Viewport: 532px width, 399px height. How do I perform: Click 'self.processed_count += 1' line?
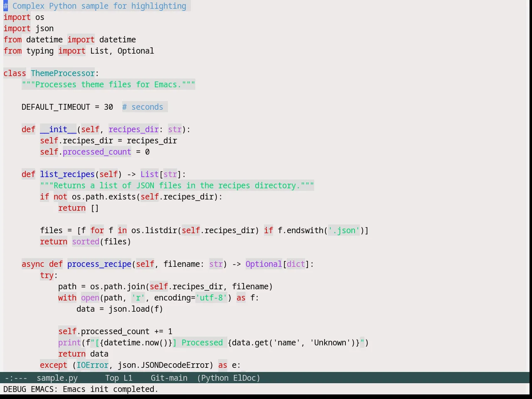point(115,331)
